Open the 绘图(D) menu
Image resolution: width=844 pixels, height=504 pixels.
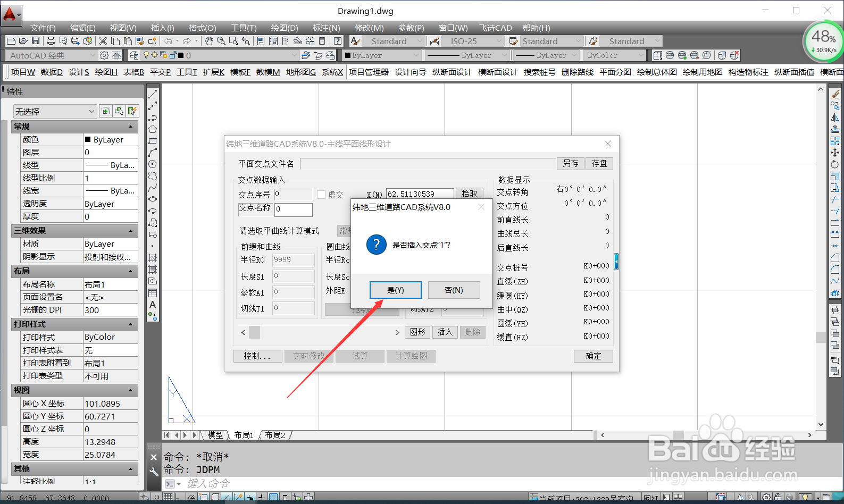coord(285,28)
